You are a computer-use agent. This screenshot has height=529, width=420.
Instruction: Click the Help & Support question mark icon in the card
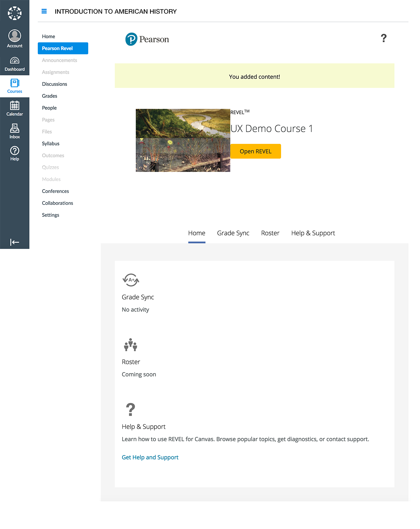[x=130, y=409]
